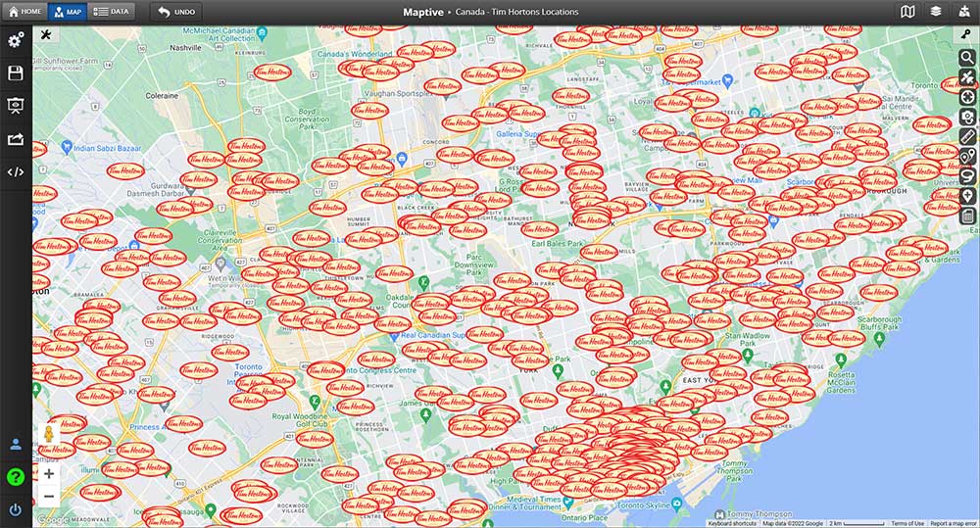Click the folded map type icon

pyautogui.click(x=907, y=11)
